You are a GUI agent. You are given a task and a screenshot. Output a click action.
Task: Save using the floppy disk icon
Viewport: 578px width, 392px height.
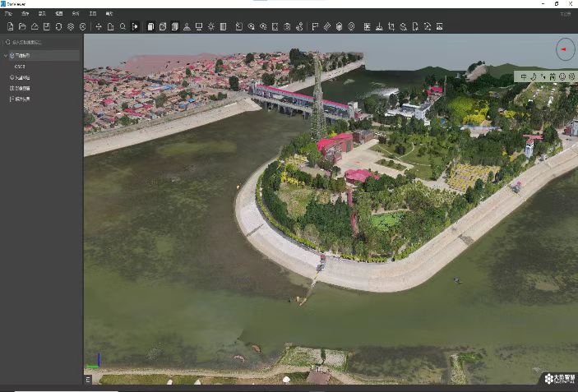(x=46, y=26)
